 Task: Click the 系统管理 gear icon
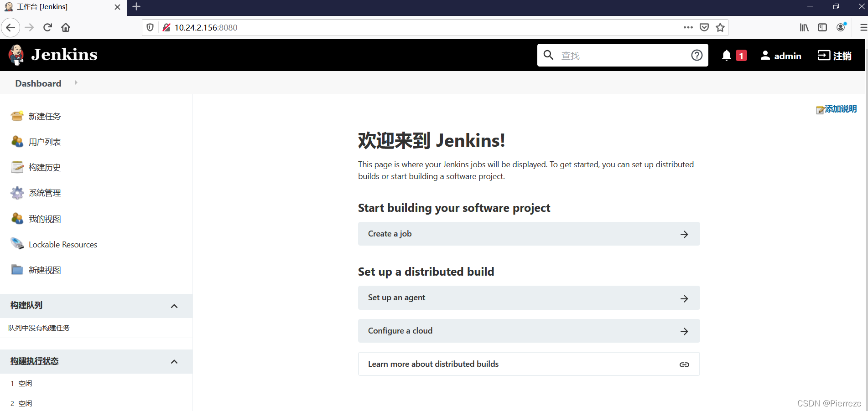[x=17, y=193]
